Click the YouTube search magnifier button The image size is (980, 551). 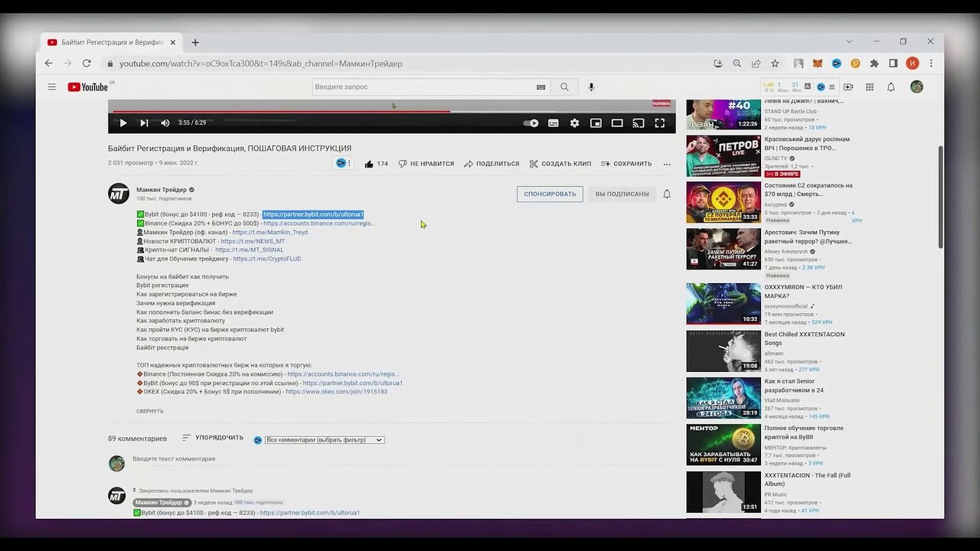(564, 87)
